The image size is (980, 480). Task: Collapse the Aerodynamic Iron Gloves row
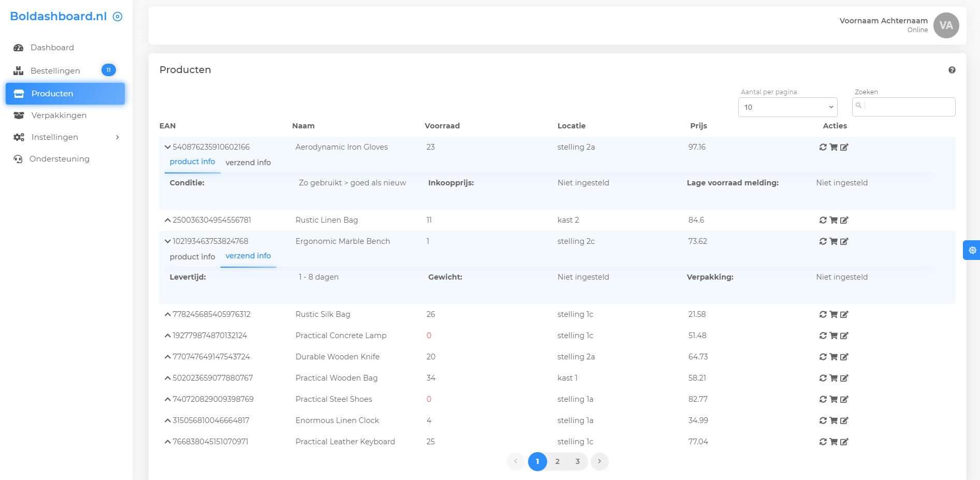pyautogui.click(x=168, y=147)
